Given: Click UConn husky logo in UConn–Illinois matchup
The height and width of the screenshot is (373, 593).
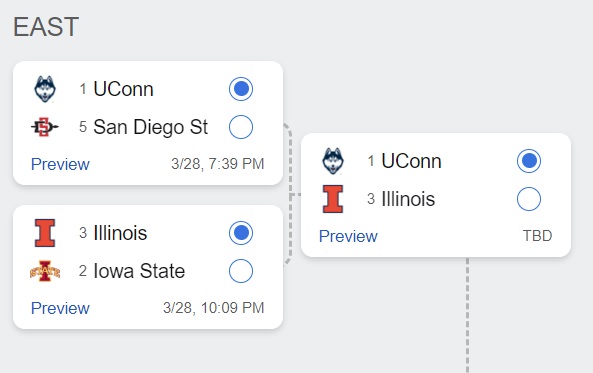Looking at the screenshot, I should [x=333, y=161].
